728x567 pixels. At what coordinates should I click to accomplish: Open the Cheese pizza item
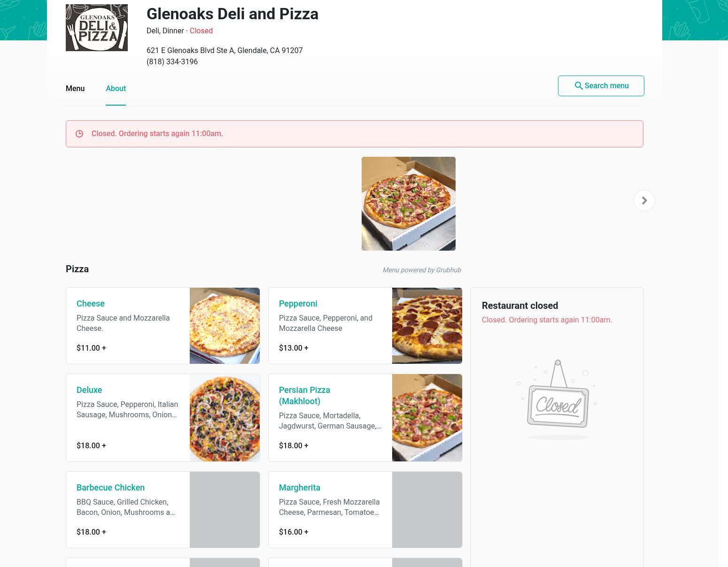[163, 326]
